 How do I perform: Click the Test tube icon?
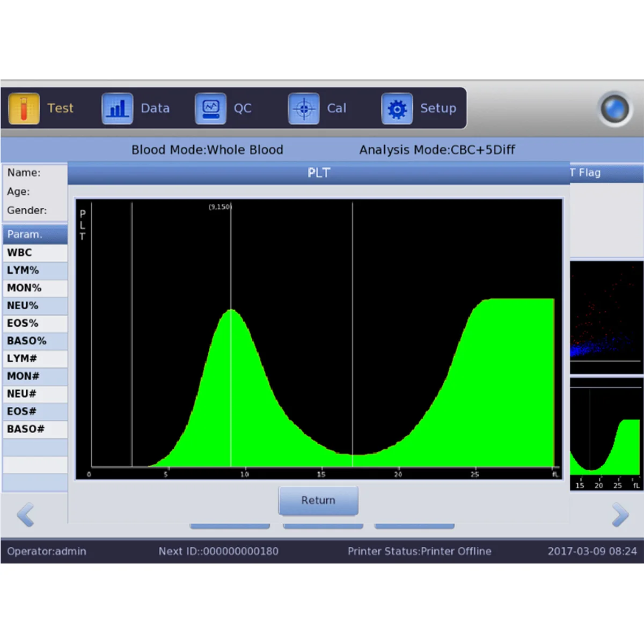24,108
